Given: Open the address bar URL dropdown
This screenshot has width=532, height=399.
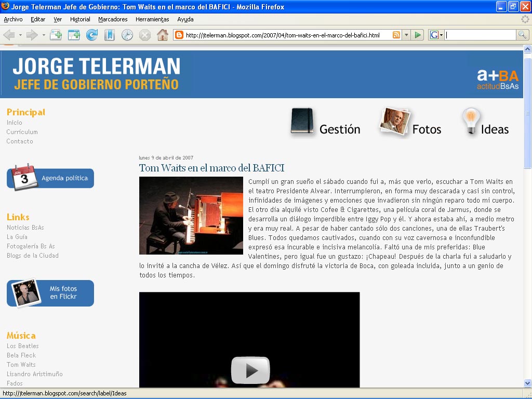Looking at the screenshot, I should pos(406,35).
